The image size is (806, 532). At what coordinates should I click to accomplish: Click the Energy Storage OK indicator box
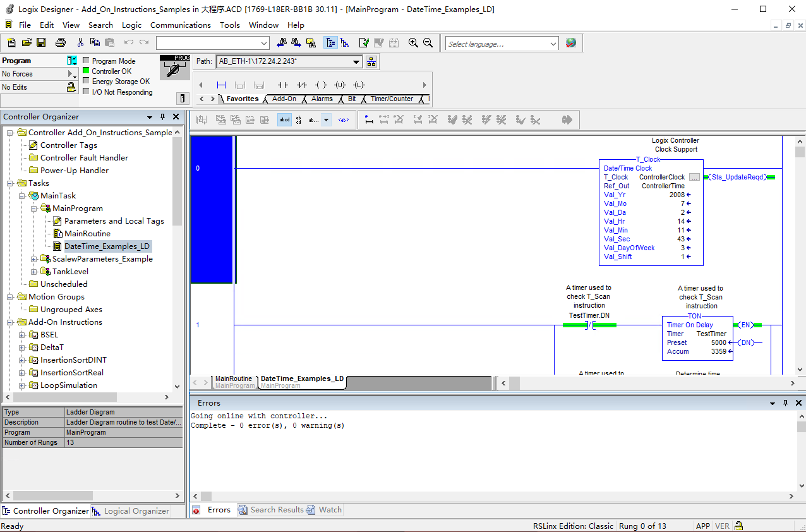[x=87, y=81]
